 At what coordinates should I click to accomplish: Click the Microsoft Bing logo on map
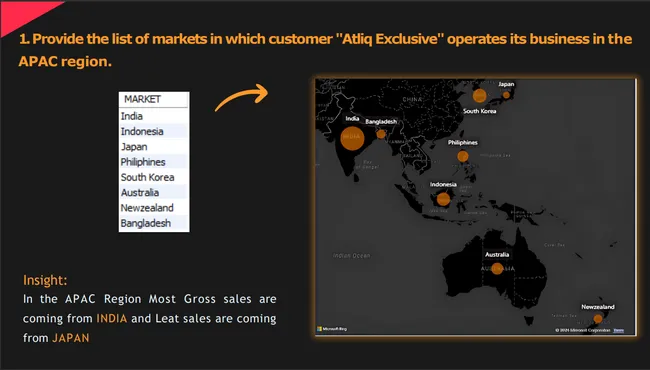pos(332,329)
